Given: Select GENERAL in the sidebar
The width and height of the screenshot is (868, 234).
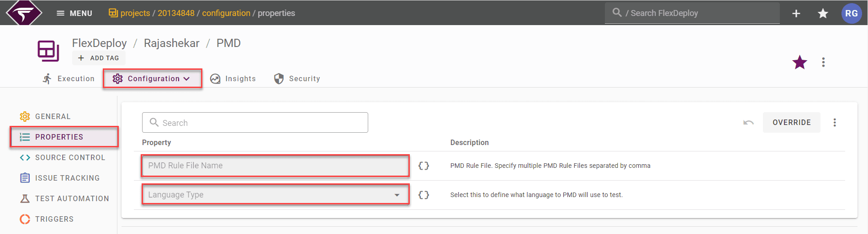Looking at the screenshot, I should 46,116.
